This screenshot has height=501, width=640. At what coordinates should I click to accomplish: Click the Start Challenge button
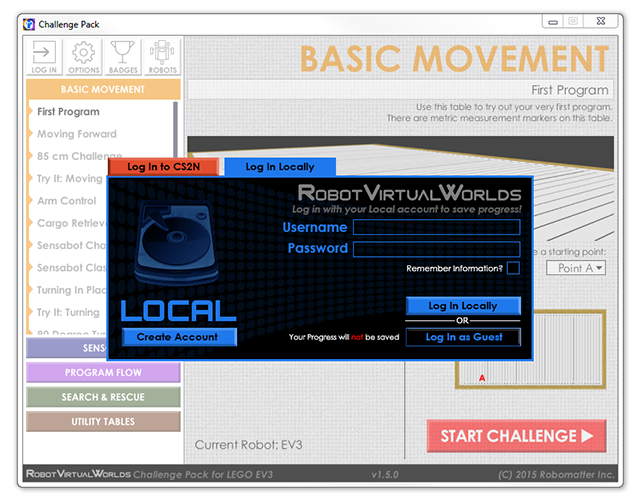pos(516,436)
